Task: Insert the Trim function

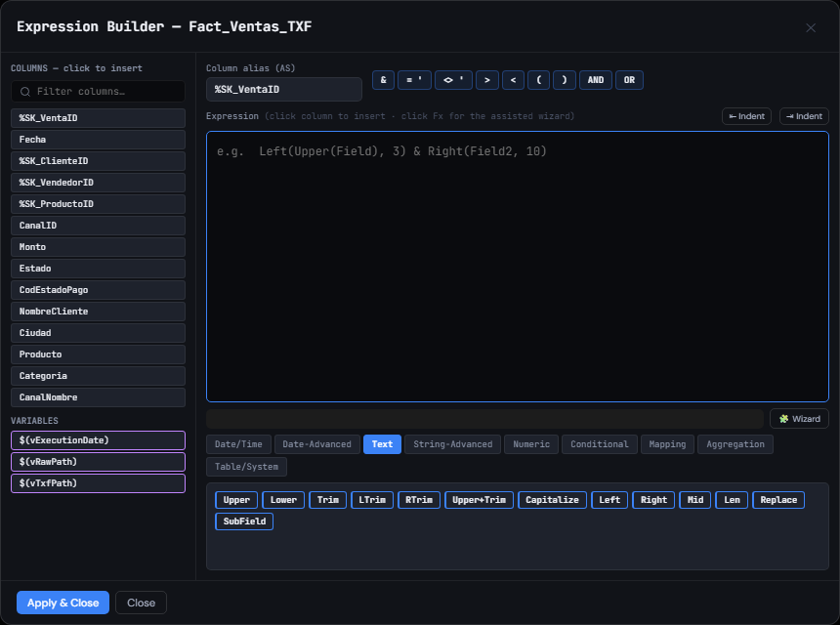Action: 328,500
